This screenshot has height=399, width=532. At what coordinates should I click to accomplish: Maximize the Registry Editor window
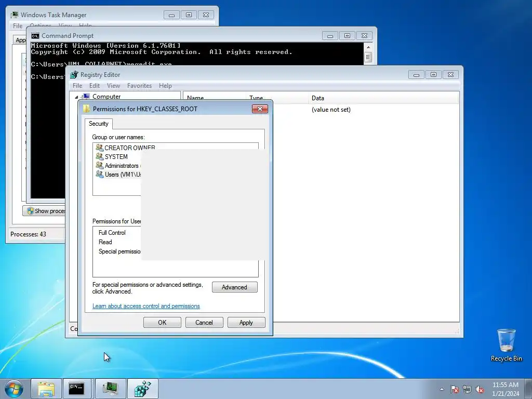(433, 74)
